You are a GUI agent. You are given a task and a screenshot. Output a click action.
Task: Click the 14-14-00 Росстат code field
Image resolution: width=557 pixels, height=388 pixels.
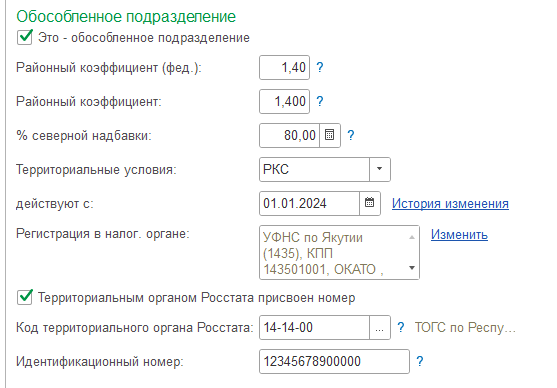coord(314,327)
